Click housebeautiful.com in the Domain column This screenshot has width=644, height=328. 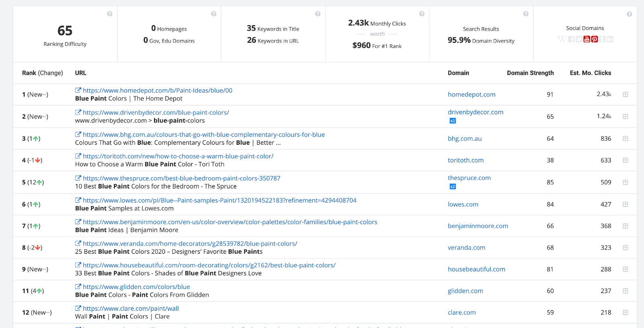[x=477, y=269]
